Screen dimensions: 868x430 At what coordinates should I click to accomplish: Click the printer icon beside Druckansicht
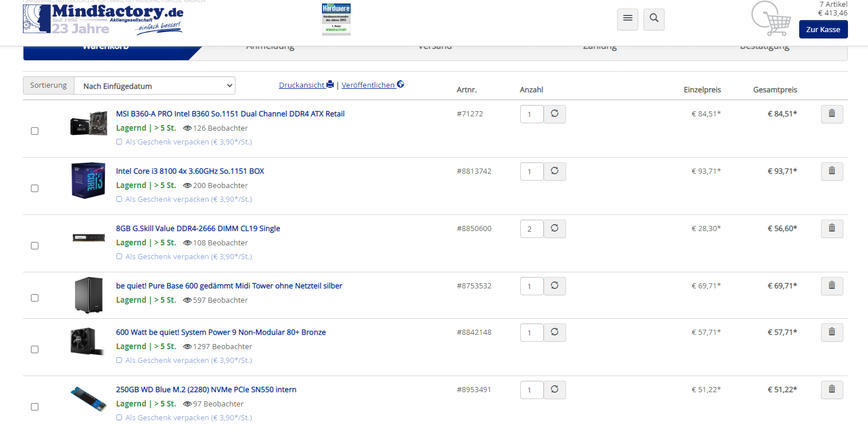330,85
